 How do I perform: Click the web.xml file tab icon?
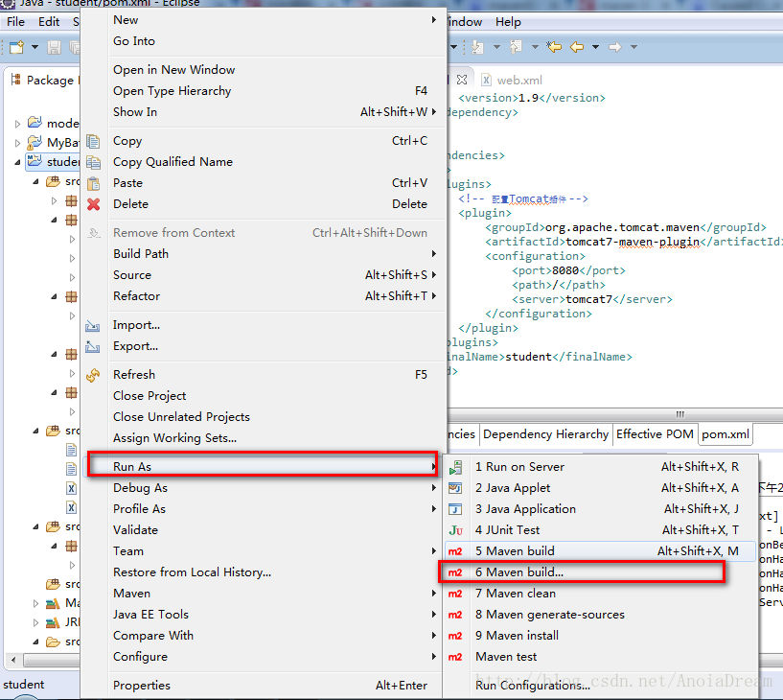point(485,80)
